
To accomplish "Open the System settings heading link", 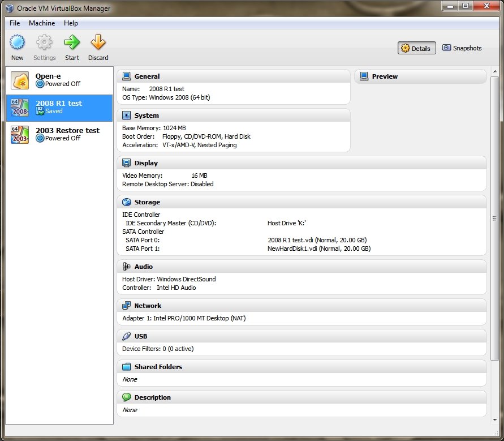I will (147, 115).
